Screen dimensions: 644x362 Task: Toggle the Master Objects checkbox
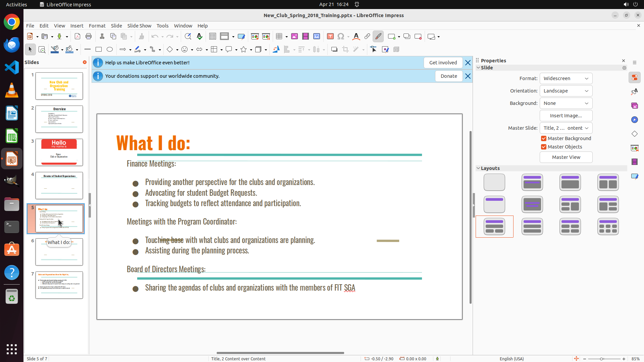point(544,147)
